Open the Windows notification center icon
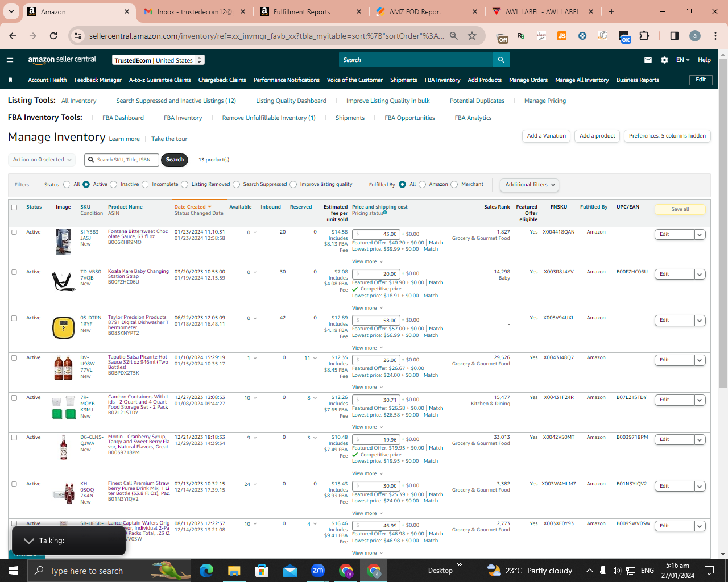 coord(709,571)
